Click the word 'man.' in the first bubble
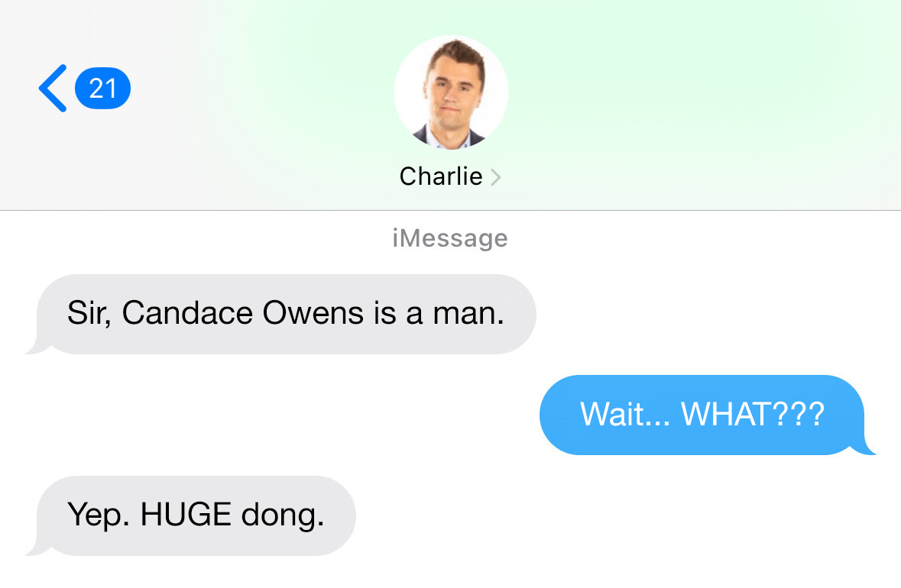The image size is (901, 588). (x=468, y=314)
